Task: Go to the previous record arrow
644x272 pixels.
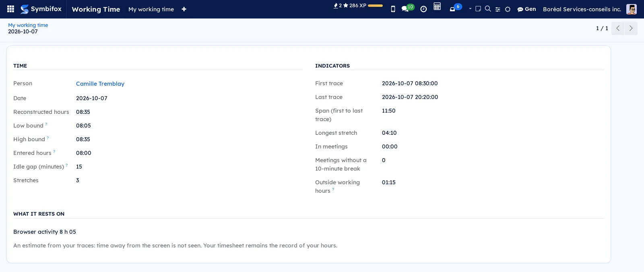Action: point(618,28)
